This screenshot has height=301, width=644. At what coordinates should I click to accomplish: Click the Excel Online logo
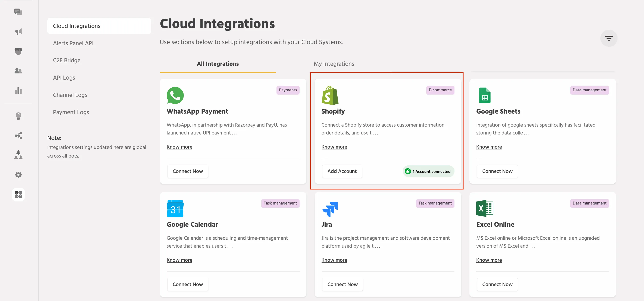point(485,208)
